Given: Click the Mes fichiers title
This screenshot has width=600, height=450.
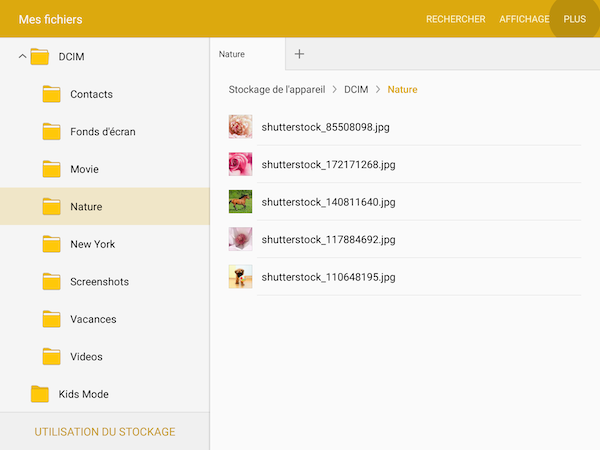Looking at the screenshot, I should [x=51, y=19].
